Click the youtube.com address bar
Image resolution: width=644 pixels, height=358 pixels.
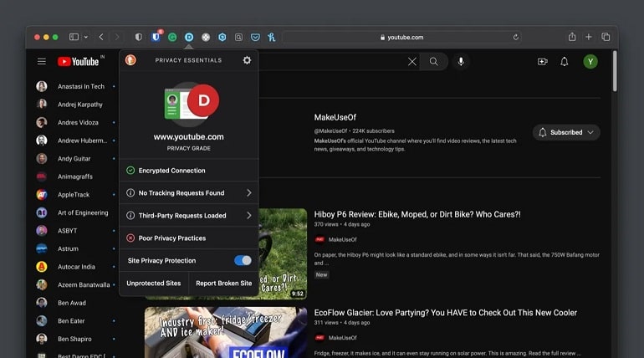click(401, 37)
